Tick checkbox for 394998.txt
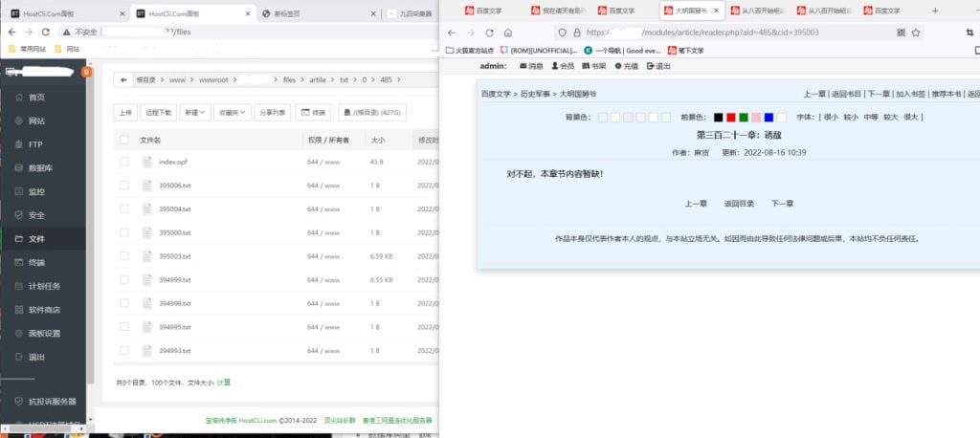The image size is (980, 438). click(124, 303)
